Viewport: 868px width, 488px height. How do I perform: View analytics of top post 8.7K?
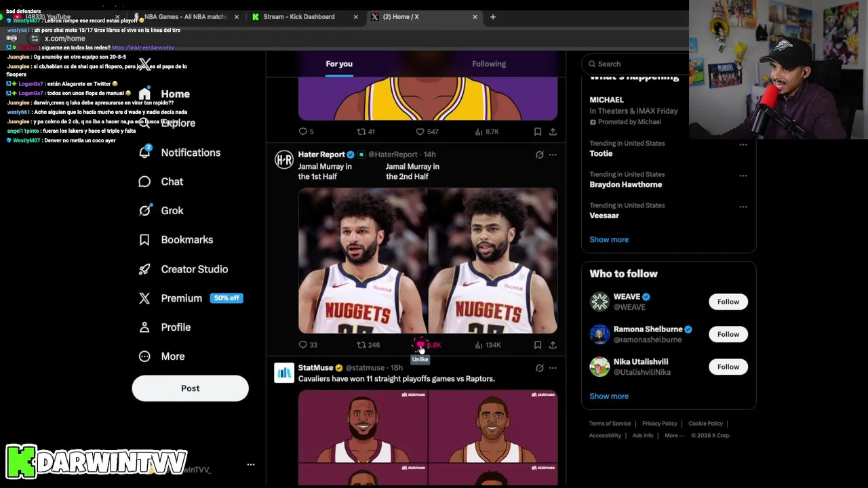click(487, 131)
